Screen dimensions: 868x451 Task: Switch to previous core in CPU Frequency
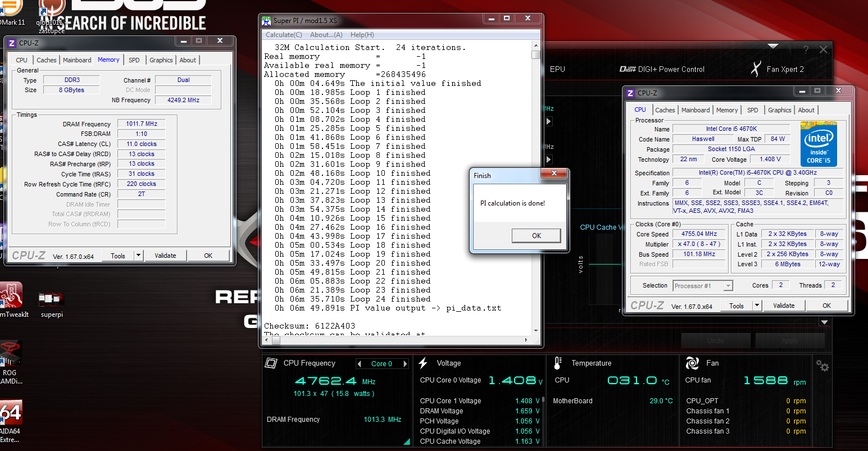pyautogui.click(x=359, y=363)
